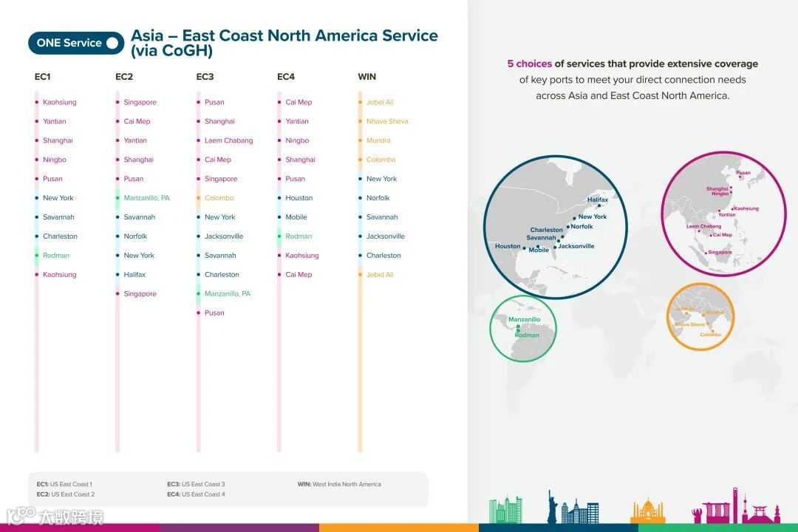Select Charleston in the WIN column
This screenshot has height=532, width=798.
coord(383,256)
